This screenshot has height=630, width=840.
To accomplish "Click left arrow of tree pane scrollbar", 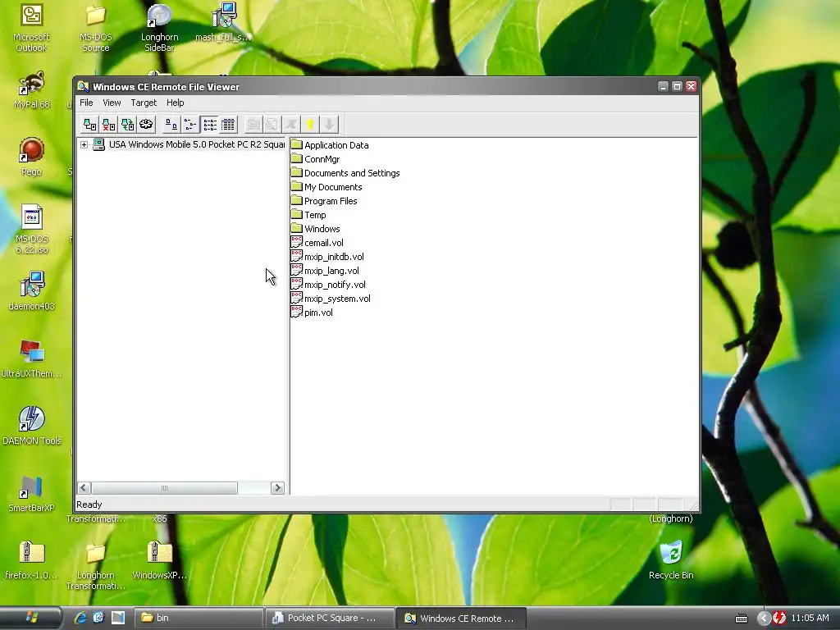I will 84,487.
